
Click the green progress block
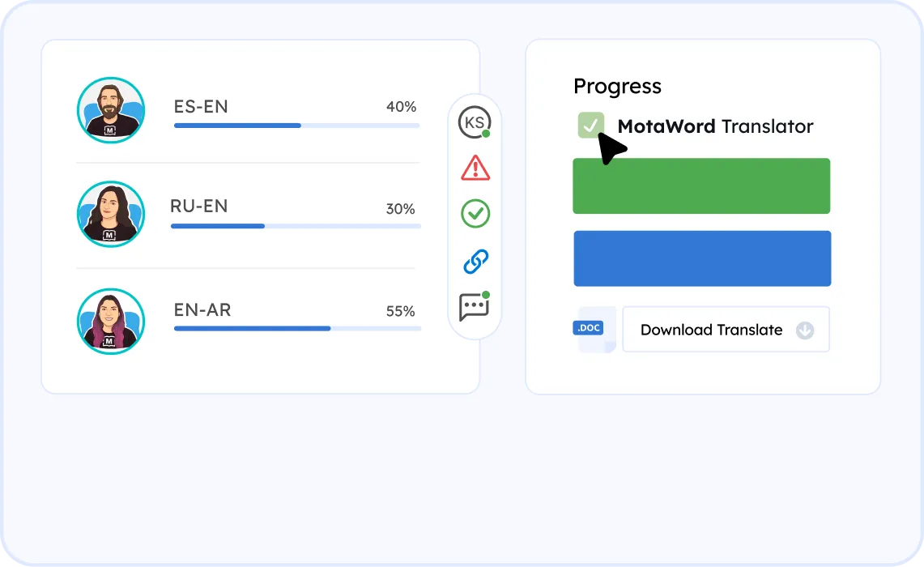click(x=701, y=186)
